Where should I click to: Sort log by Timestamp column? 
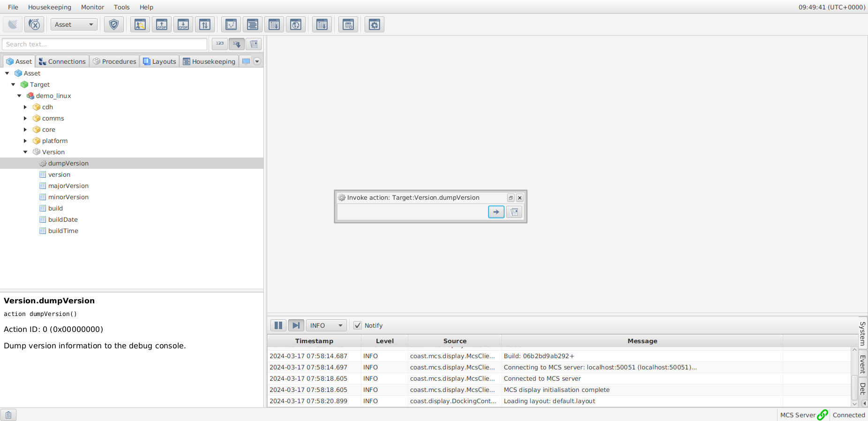point(314,341)
